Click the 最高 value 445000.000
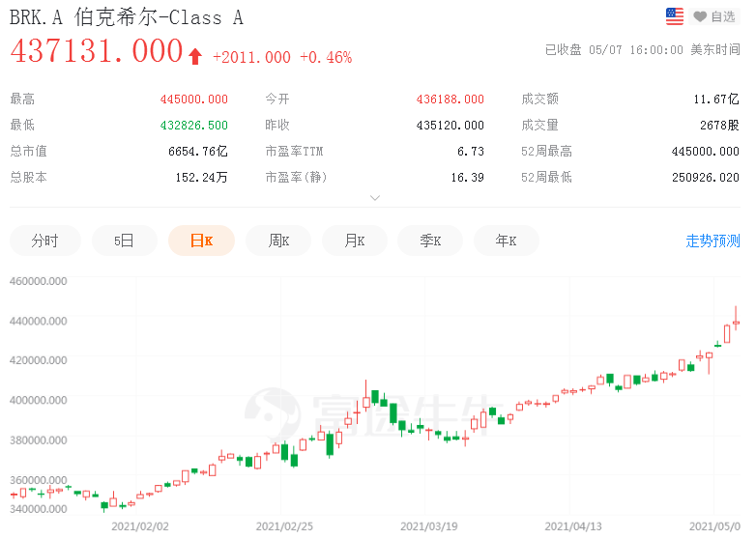The width and height of the screenshot is (756, 539). pos(193,99)
